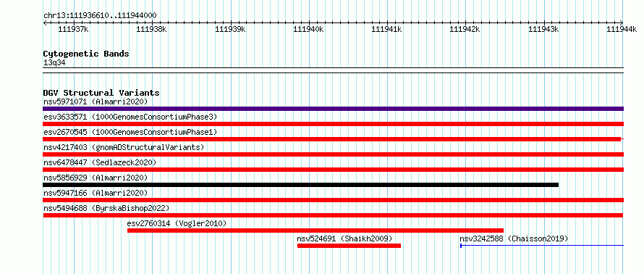Open esv2670545 (1000GenomesConsortiumPhase1) label

[x=130, y=132]
